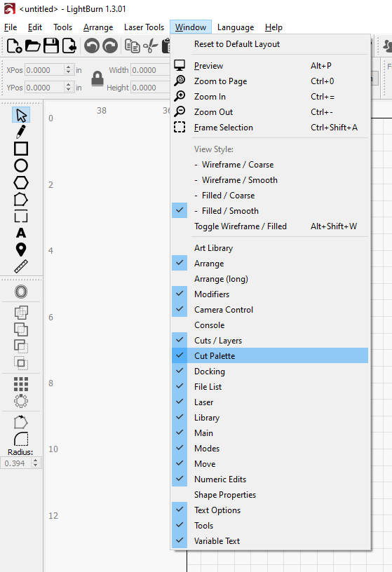This screenshot has width=392, height=572.
Task: Choose Zoom to Page
Action: (x=270, y=81)
